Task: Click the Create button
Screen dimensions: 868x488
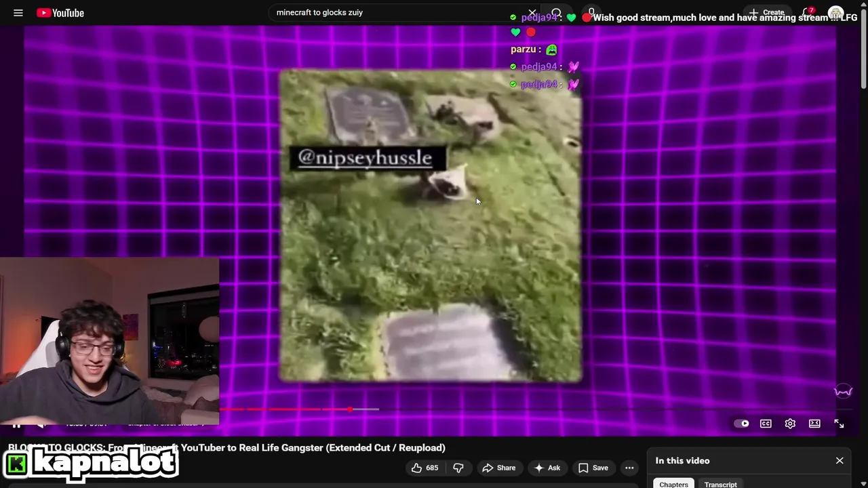Action: click(x=767, y=13)
